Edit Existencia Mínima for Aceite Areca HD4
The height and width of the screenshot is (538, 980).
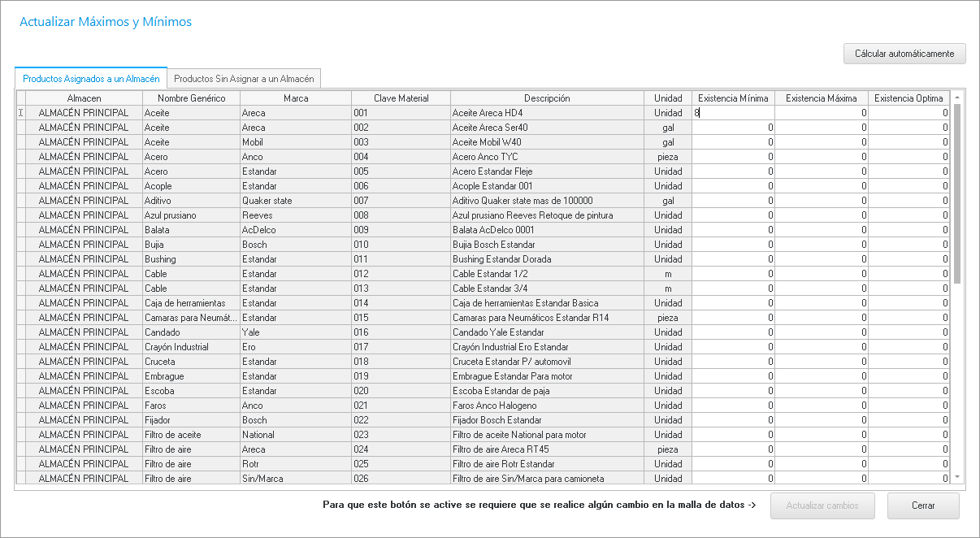[733, 113]
